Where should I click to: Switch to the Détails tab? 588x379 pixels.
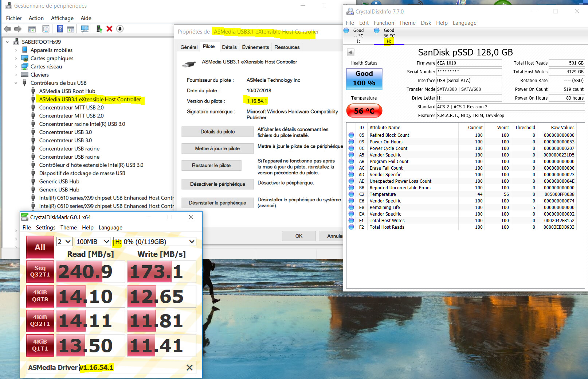coord(229,47)
